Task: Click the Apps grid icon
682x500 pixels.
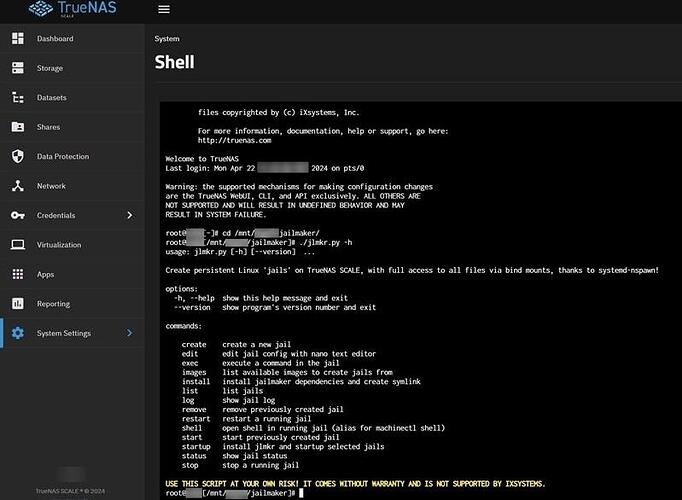Action: click(x=17, y=274)
